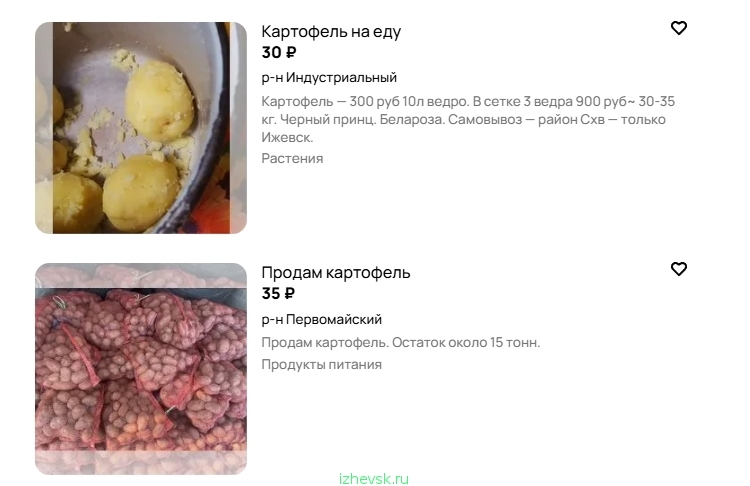This screenshot has height=486, width=750.
Task: Click the blurred top band of sacks photo
Action: click(141, 275)
